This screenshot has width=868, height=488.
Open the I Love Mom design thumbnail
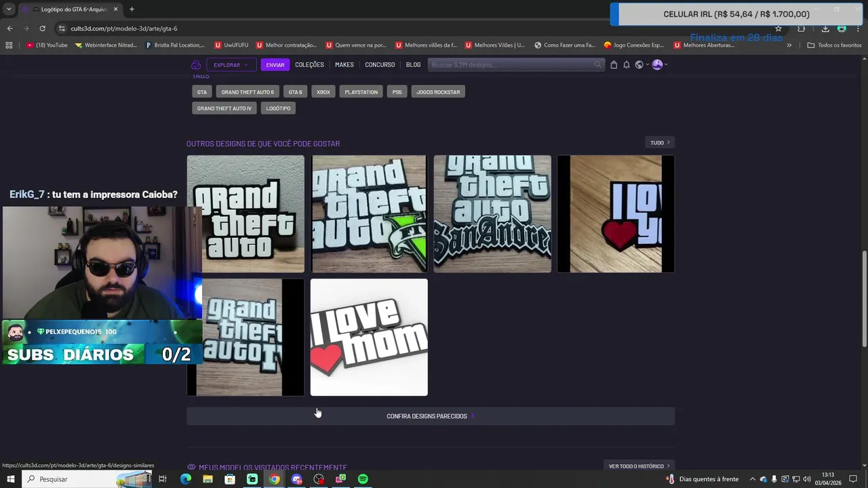369,338
